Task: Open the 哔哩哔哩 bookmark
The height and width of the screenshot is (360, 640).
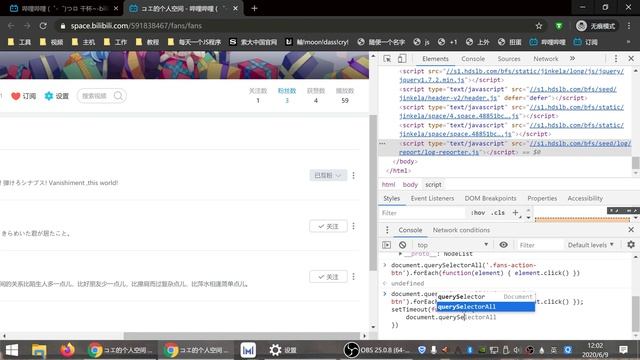Action: tap(547, 42)
